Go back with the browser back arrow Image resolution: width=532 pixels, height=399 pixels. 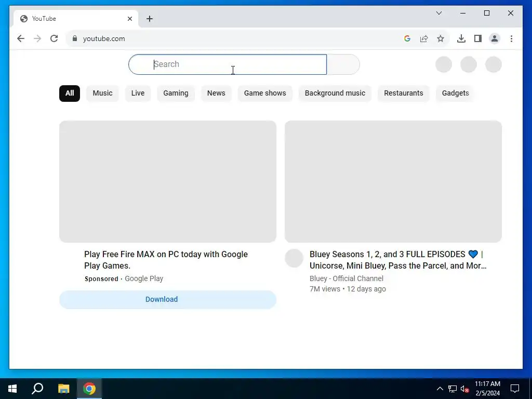click(21, 38)
